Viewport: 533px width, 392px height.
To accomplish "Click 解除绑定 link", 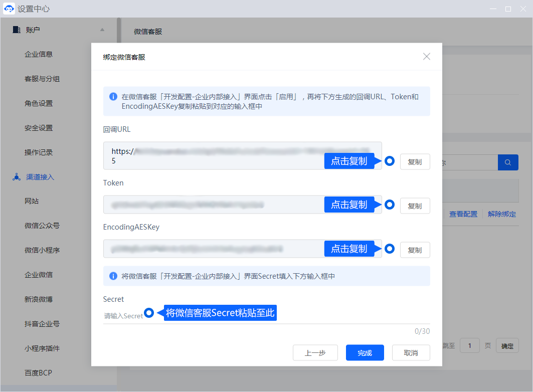I will [501, 214].
